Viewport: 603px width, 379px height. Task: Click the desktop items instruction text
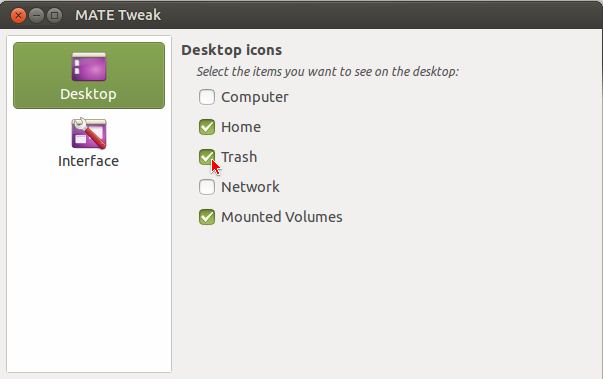pyautogui.click(x=328, y=72)
